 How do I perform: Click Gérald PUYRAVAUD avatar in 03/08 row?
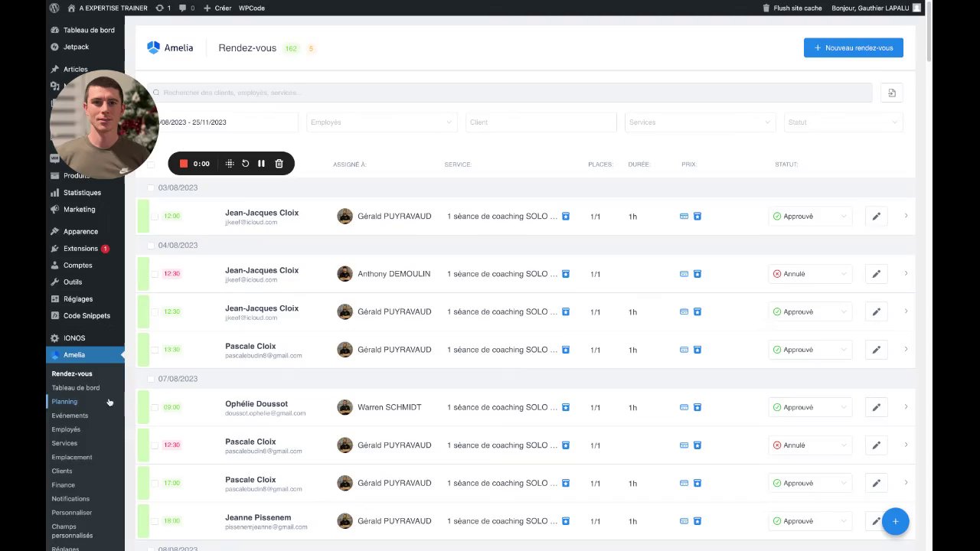(345, 217)
